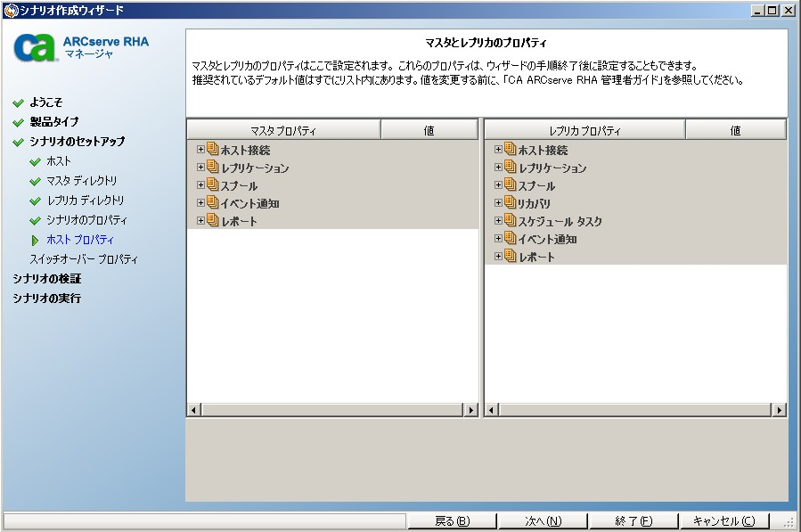Screen dimensions: 801x532
Task: Expand イベント通知 in replica properties
Action: click(x=499, y=239)
